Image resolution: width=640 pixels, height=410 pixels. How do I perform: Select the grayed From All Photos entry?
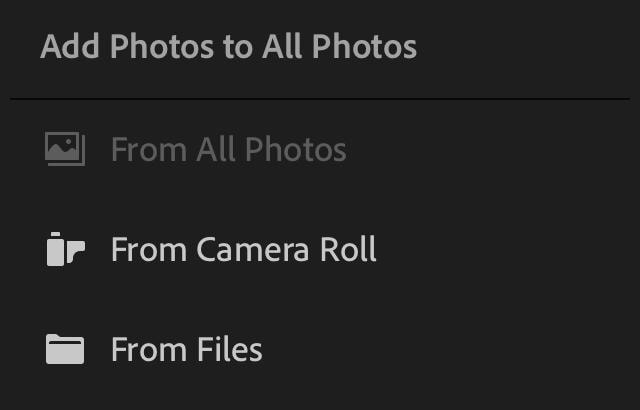[320, 149]
